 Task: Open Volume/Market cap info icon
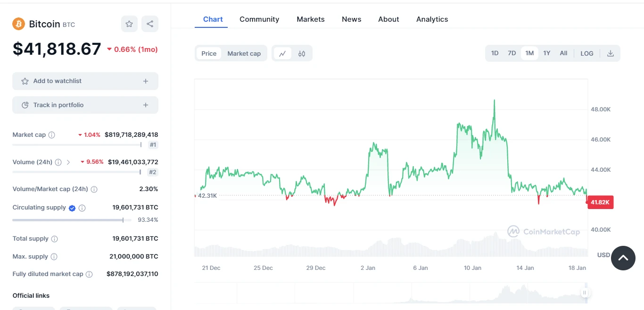pyautogui.click(x=94, y=189)
